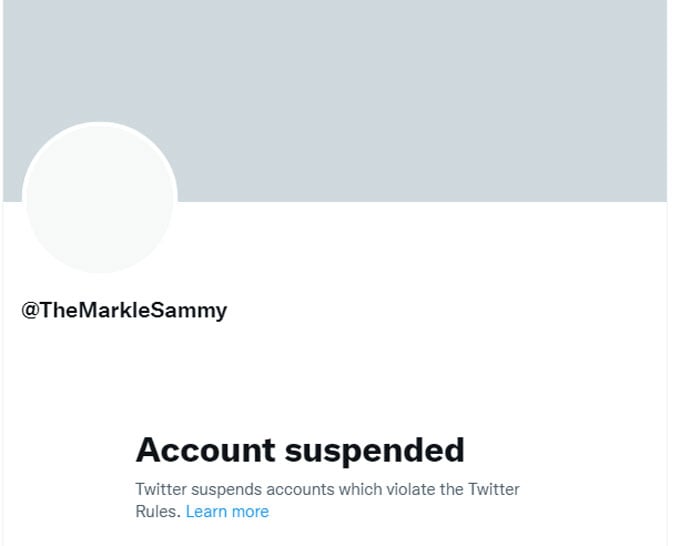The image size is (700, 546).
Task: Click the blank circular profile avatar
Action: 99,198
